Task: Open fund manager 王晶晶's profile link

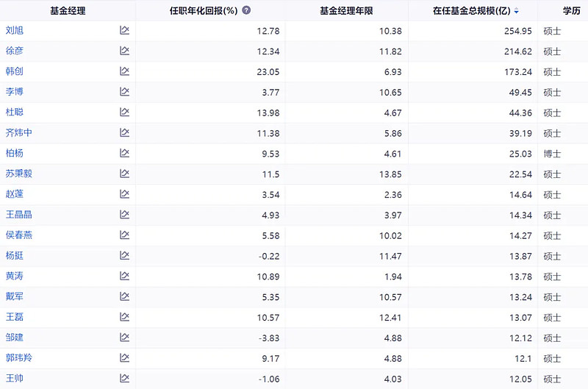Action: [x=19, y=214]
